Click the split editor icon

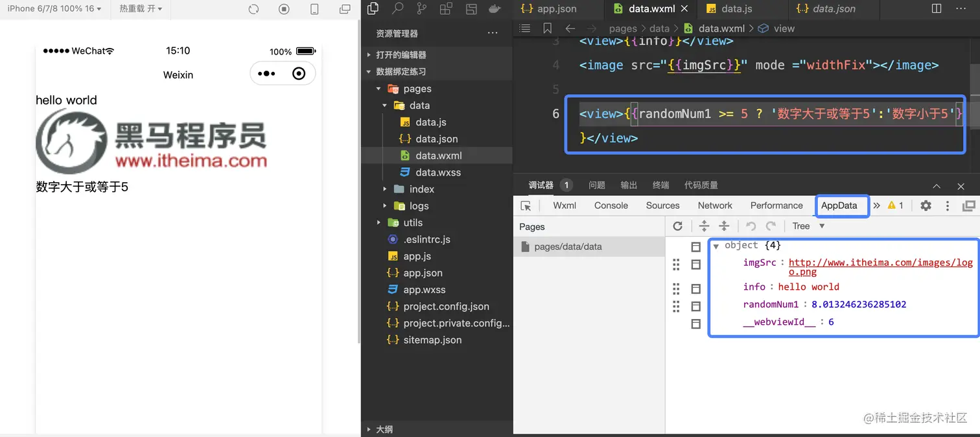point(937,8)
